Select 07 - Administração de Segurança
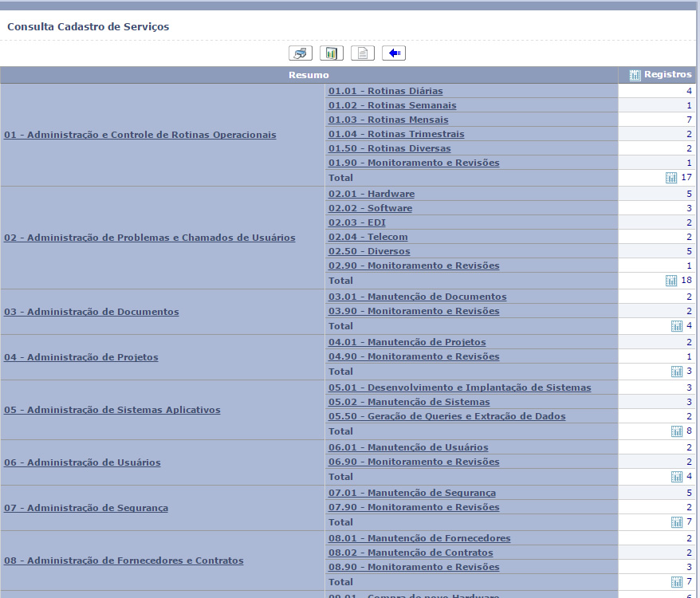 pyautogui.click(x=86, y=508)
